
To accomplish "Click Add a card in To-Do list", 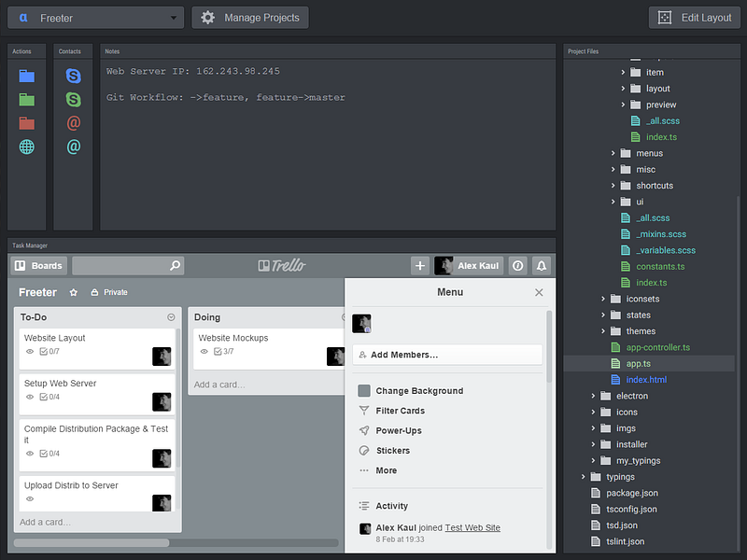I will (x=45, y=522).
